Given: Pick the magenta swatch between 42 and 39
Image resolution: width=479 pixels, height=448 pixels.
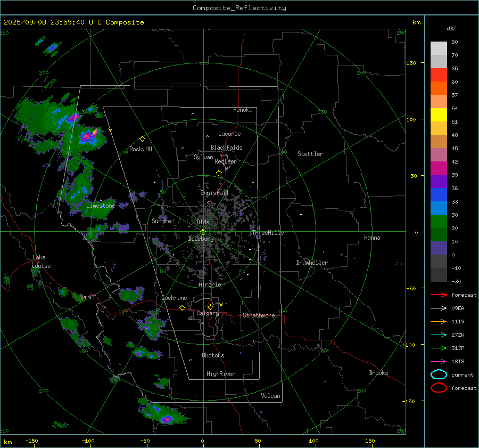Looking at the screenshot, I should pos(439,168).
